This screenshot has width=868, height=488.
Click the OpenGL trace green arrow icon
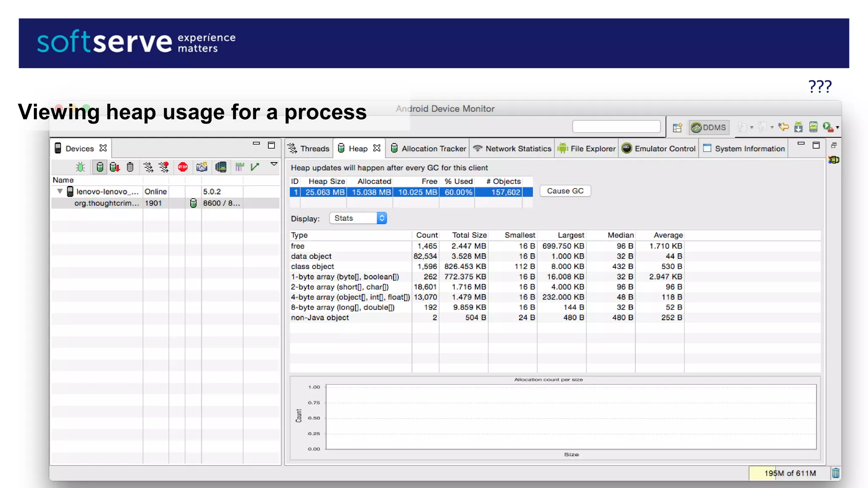[x=255, y=167]
